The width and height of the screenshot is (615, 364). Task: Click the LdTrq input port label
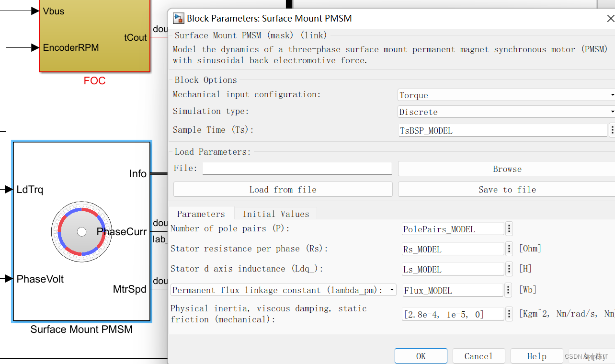(x=30, y=190)
